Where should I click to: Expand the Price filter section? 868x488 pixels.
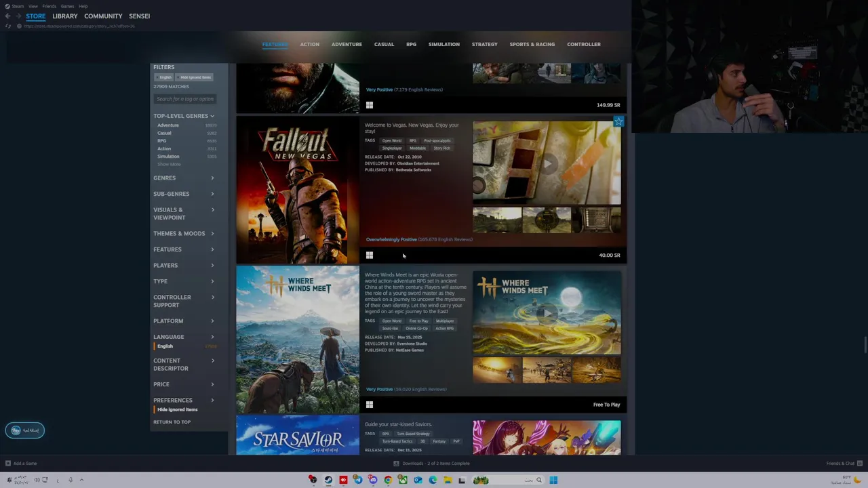(183, 384)
